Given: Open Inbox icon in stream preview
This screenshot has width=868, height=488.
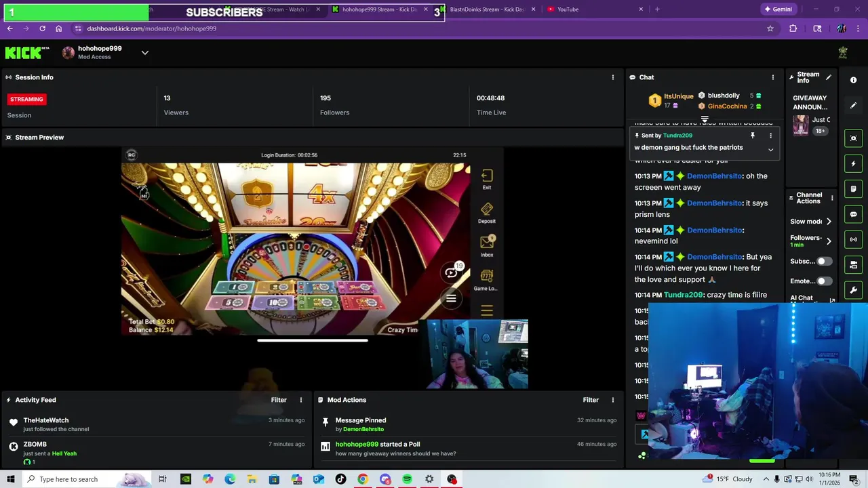Looking at the screenshot, I should tap(487, 246).
